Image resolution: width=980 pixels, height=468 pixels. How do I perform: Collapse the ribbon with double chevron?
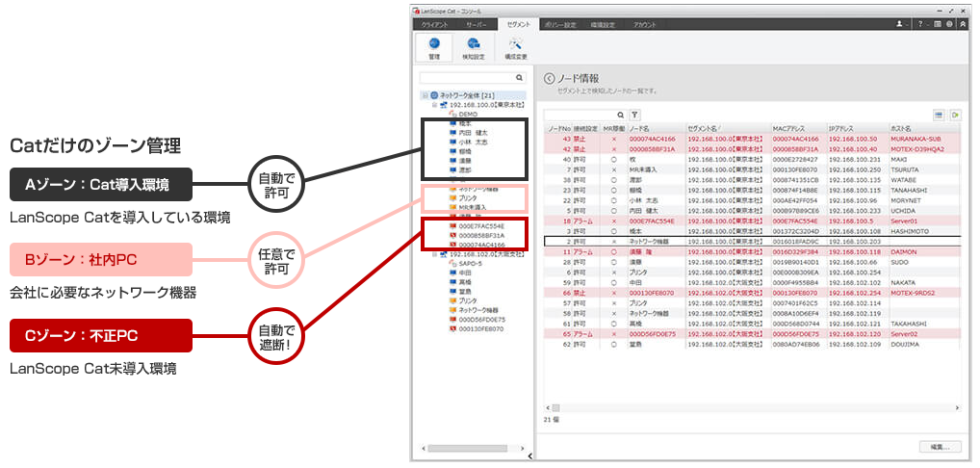pyautogui.click(x=964, y=24)
